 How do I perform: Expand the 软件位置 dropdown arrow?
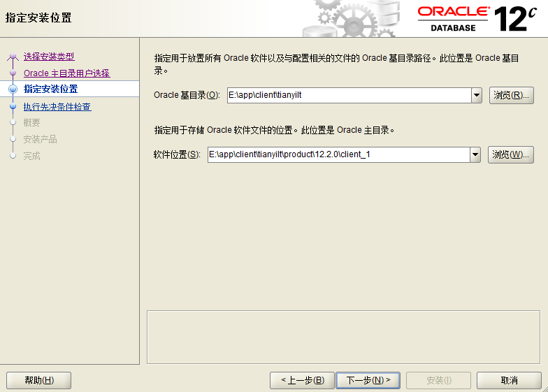point(475,154)
